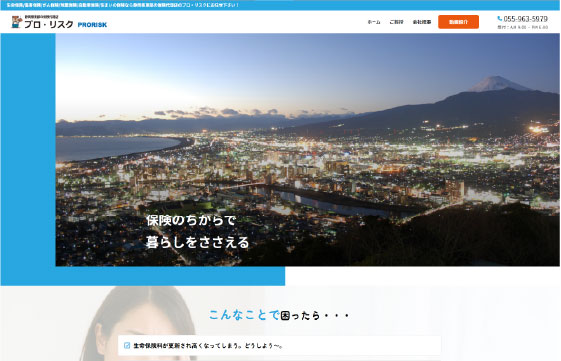The width and height of the screenshot is (561, 361).
Task: Click the こんなことで困ったら heading
Action: coord(279,315)
